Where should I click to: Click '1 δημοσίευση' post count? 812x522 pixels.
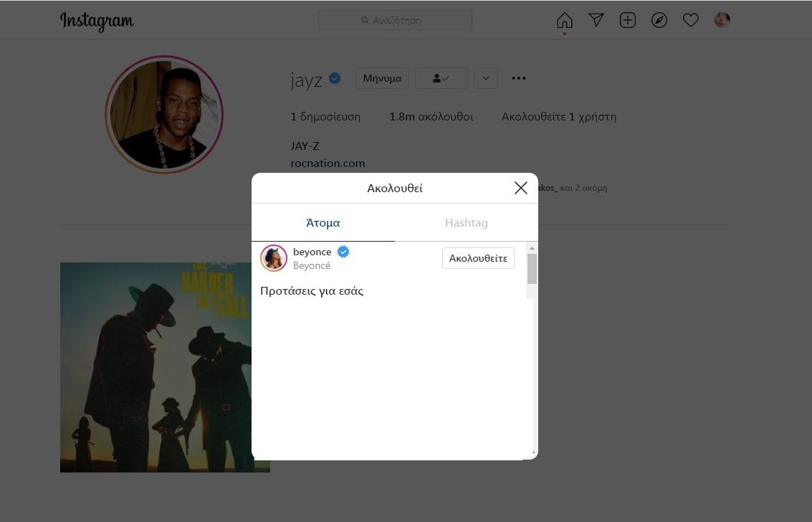(325, 116)
